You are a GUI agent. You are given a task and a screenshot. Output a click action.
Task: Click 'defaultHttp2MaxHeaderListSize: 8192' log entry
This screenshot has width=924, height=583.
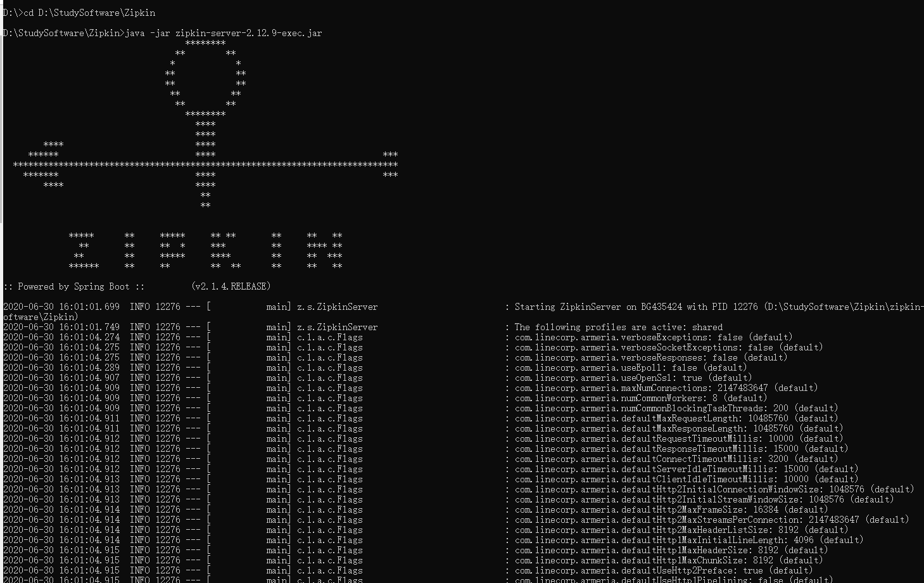(x=710, y=530)
